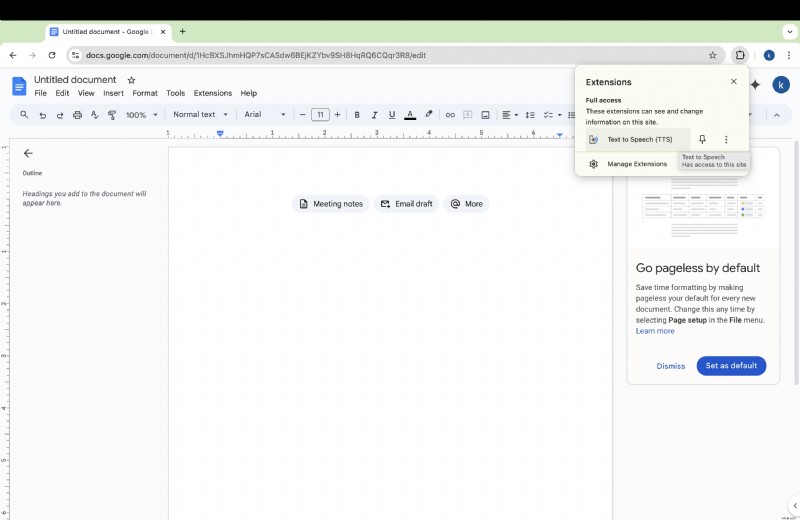Image resolution: width=800 pixels, height=520 pixels.
Task: Decrease the font size
Action: click(x=303, y=115)
